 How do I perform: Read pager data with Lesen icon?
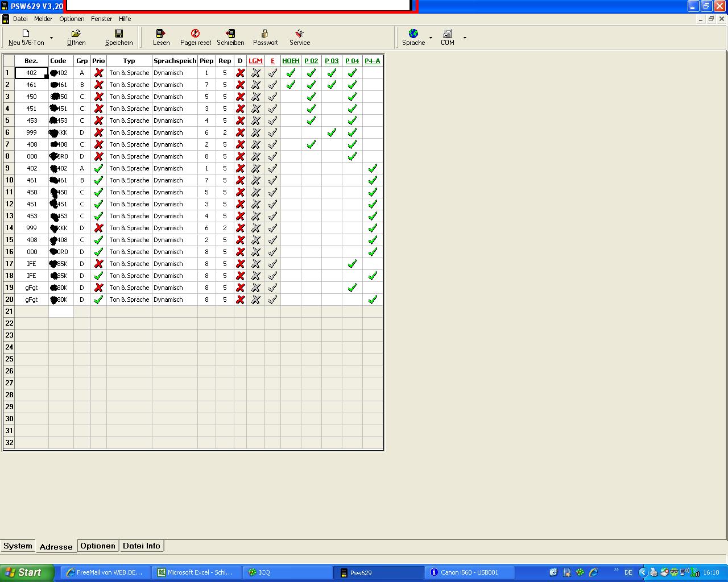[x=161, y=34]
